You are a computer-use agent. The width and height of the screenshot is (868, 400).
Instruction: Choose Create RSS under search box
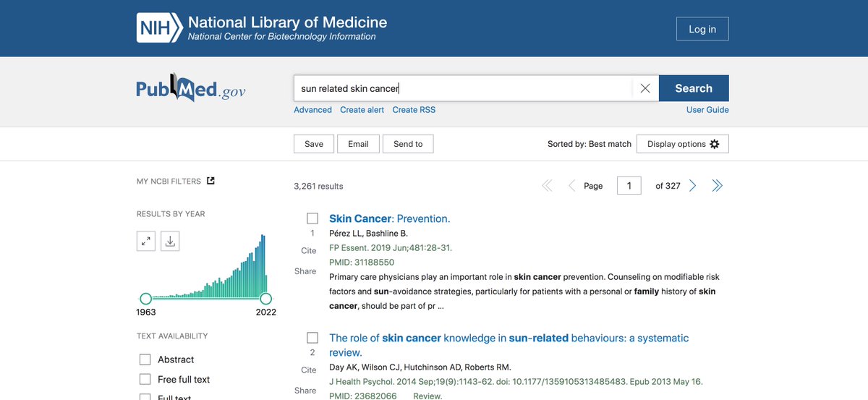[x=414, y=110]
